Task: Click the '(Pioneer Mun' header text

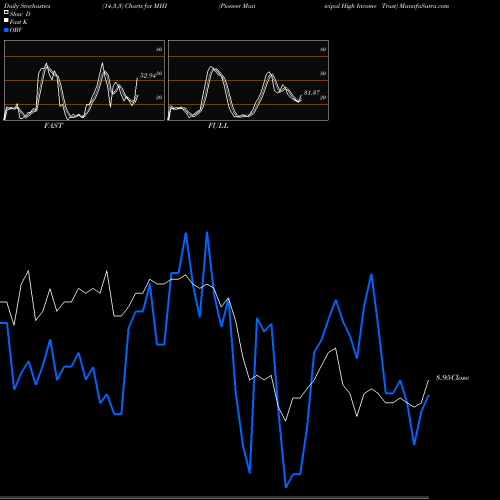Action: [x=237, y=6]
